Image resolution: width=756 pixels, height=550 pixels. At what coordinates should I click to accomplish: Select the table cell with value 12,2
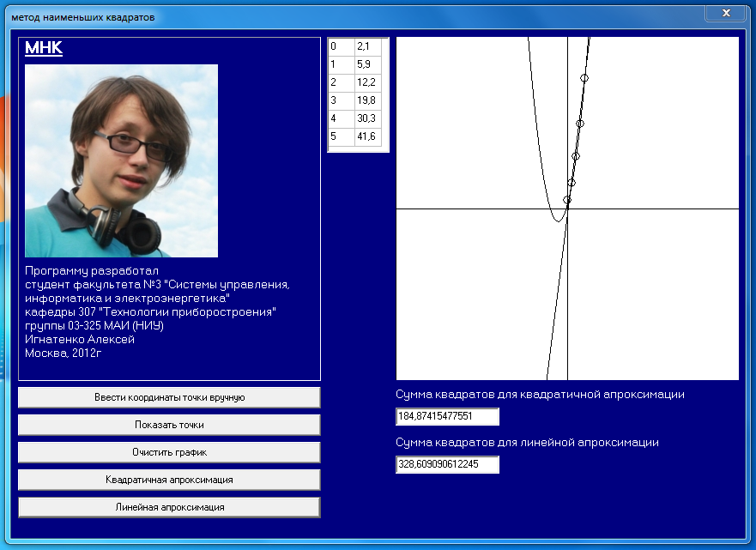(x=368, y=82)
